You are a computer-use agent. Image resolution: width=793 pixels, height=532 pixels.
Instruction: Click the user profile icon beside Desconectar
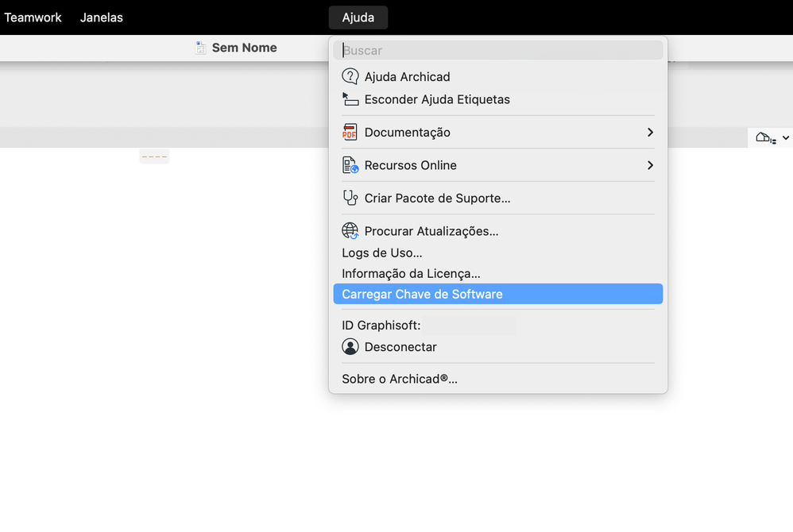(350, 346)
